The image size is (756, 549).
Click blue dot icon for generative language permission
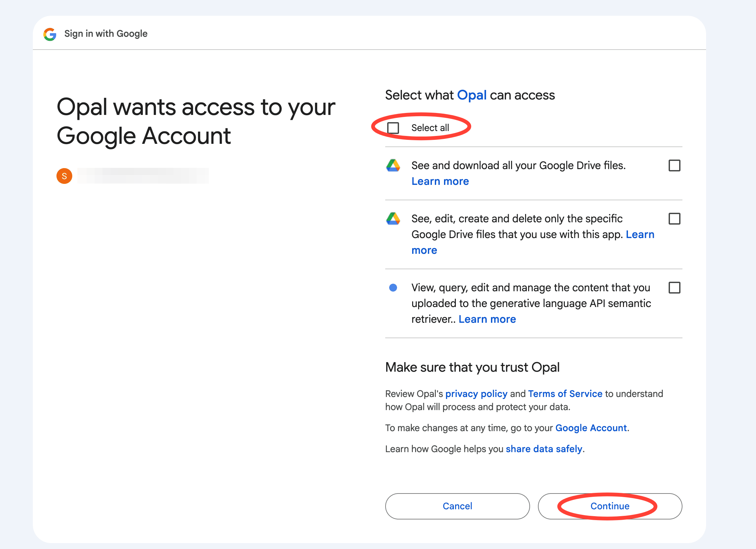click(393, 287)
